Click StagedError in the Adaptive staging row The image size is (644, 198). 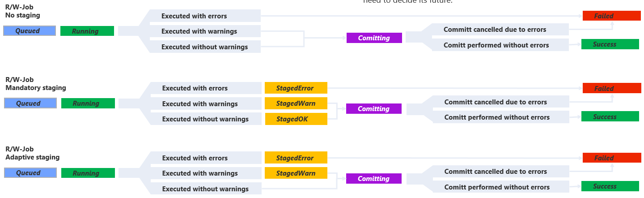pos(296,158)
